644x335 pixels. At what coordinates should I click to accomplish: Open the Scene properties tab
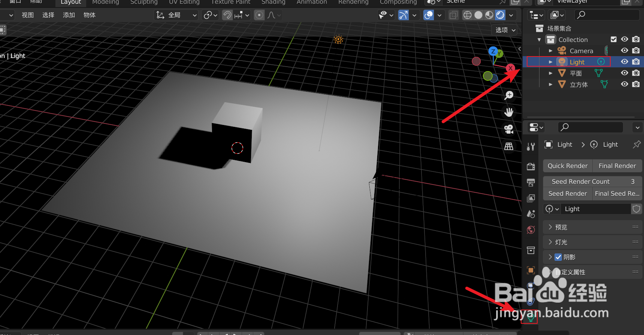[531, 214]
